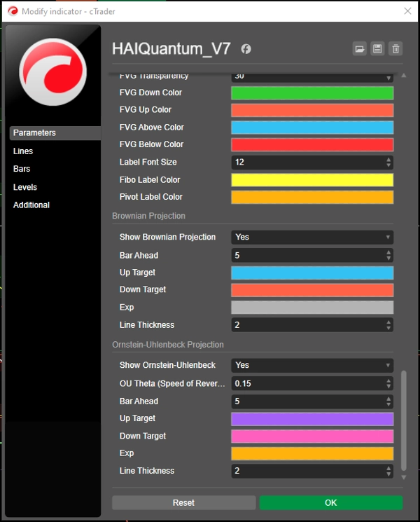Click the large cTrader logo image
Image resolution: width=420 pixels, height=522 pixels.
(53, 71)
